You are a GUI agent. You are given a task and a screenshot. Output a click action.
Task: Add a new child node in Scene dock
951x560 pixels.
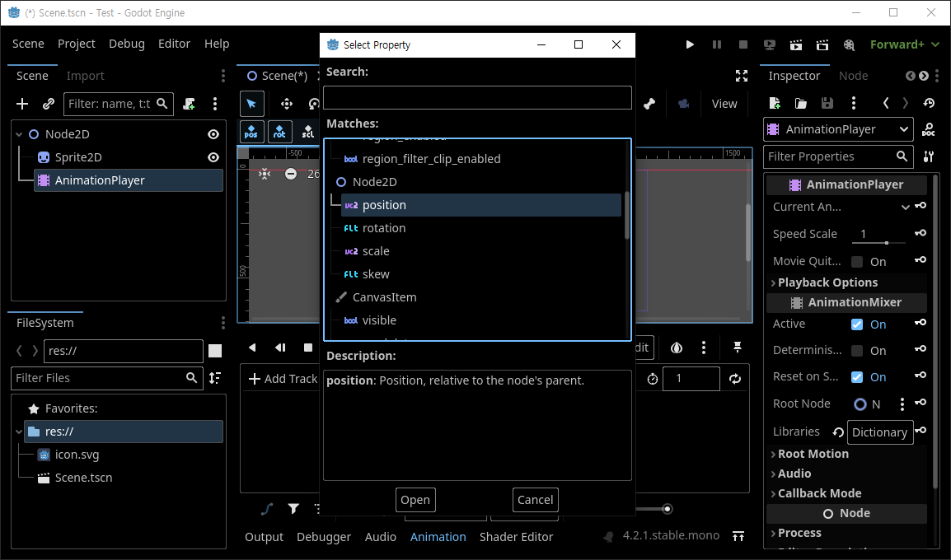tap(22, 104)
